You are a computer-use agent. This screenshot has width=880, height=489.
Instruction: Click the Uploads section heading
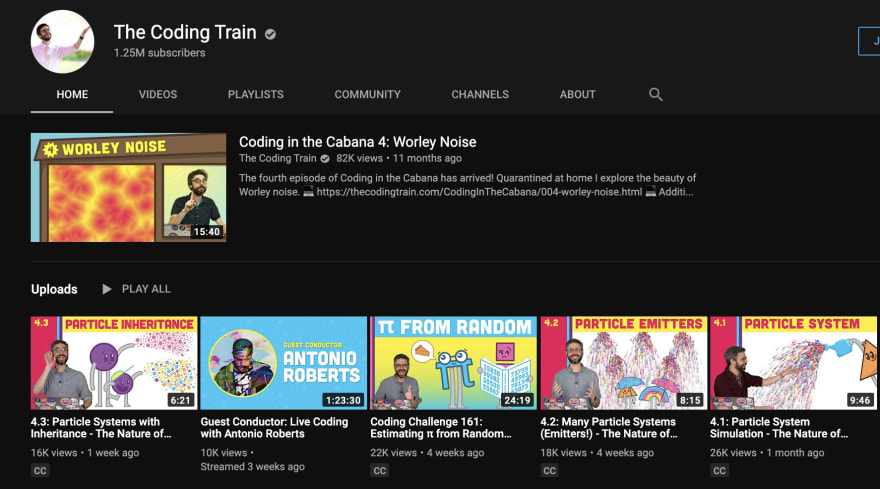click(54, 289)
